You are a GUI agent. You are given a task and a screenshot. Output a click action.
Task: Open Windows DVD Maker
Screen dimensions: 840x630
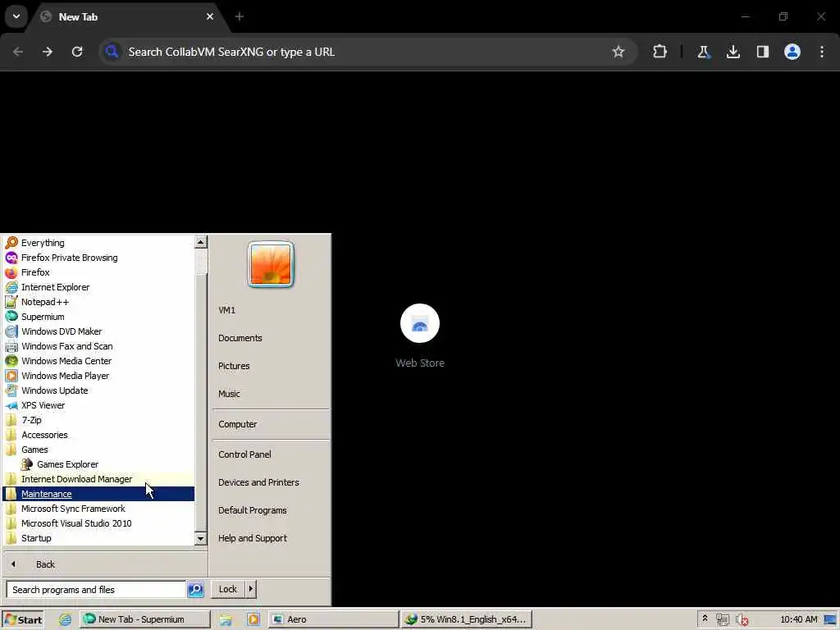[98, 331]
